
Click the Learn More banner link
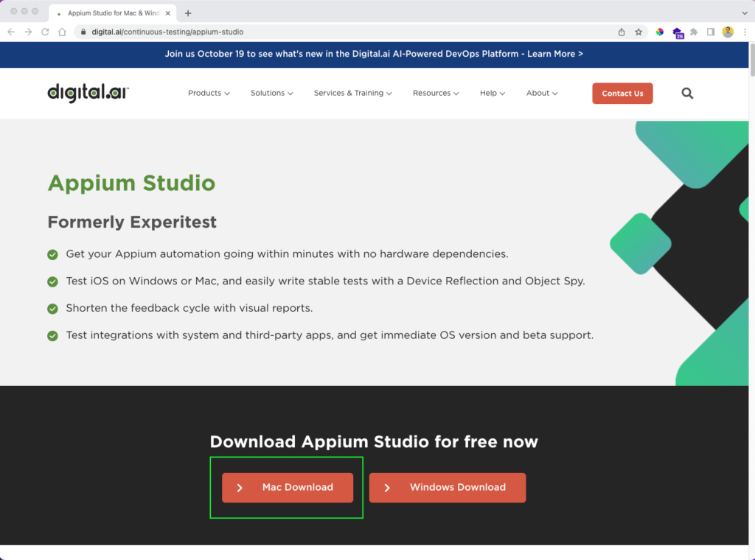[x=554, y=54]
